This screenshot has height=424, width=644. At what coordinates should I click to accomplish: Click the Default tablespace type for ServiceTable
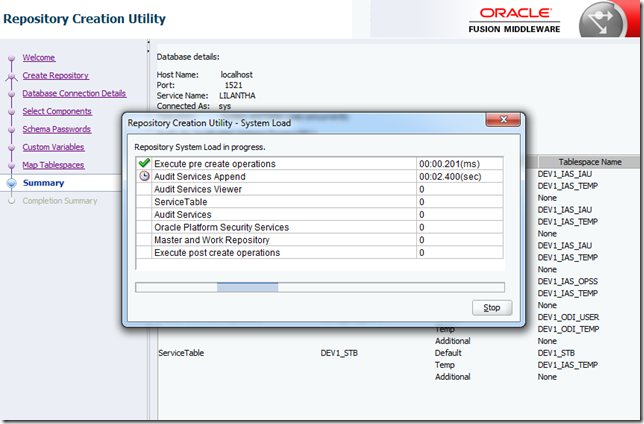pos(448,353)
